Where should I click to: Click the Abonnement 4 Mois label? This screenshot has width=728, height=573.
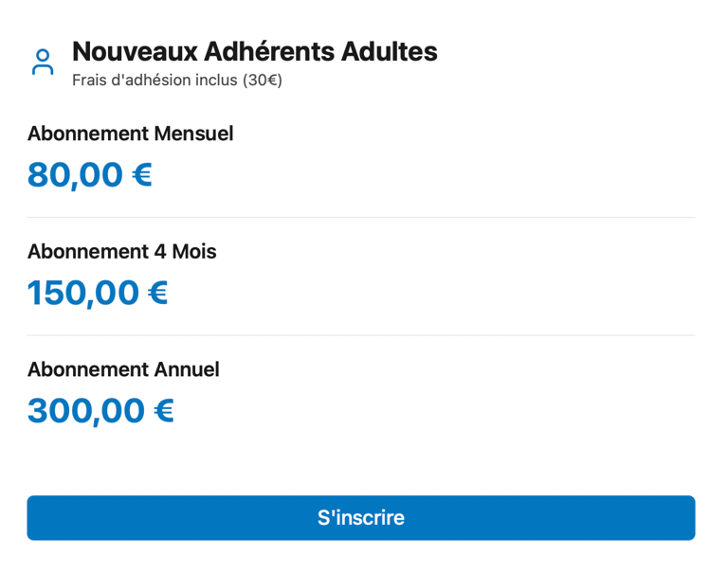pyautogui.click(x=121, y=252)
